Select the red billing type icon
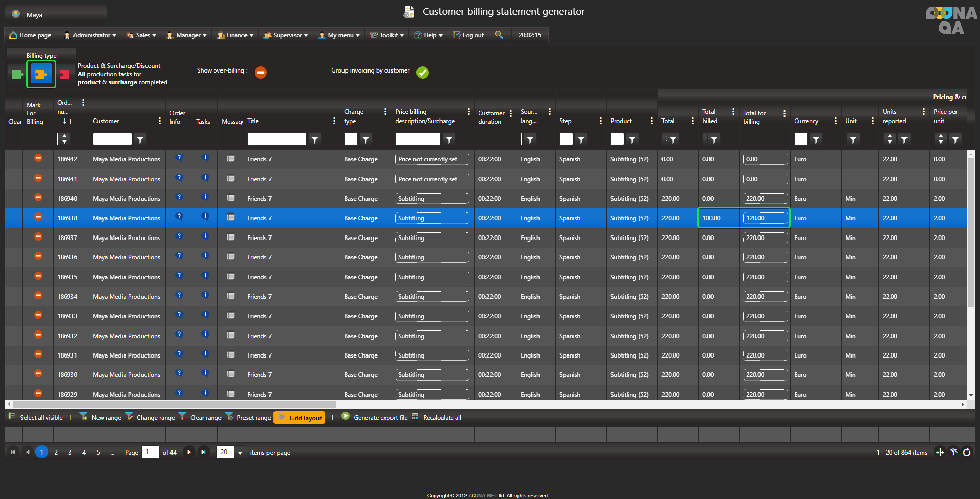 65,75
